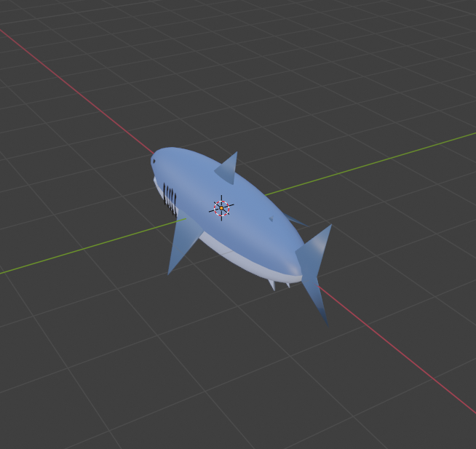The image size is (476, 449).
Task: Click the shark's black gill slits
Action: click(x=170, y=197)
